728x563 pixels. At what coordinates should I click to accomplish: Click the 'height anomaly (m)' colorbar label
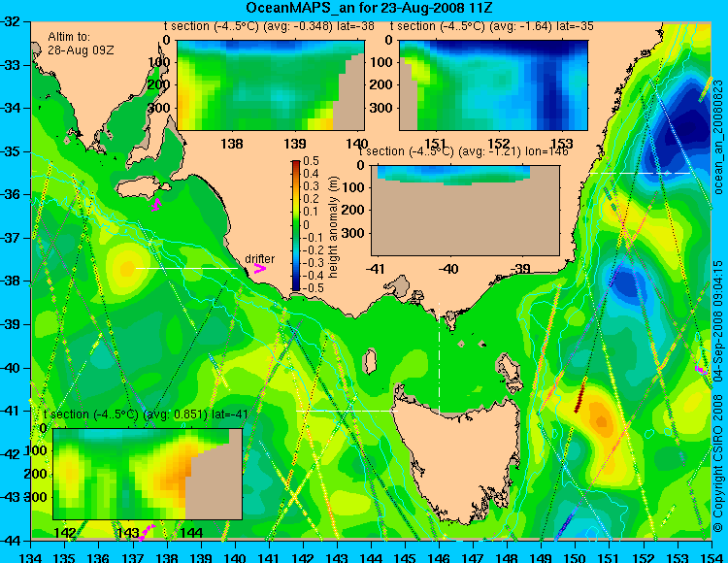[333, 227]
